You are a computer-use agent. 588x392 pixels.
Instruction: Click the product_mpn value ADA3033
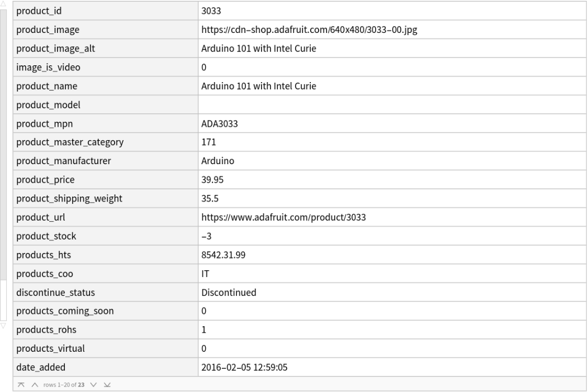pos(220,123)
